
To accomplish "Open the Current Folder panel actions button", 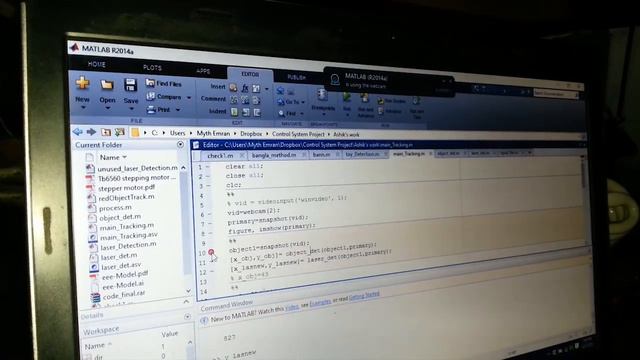I will click(x=180, y=144).
